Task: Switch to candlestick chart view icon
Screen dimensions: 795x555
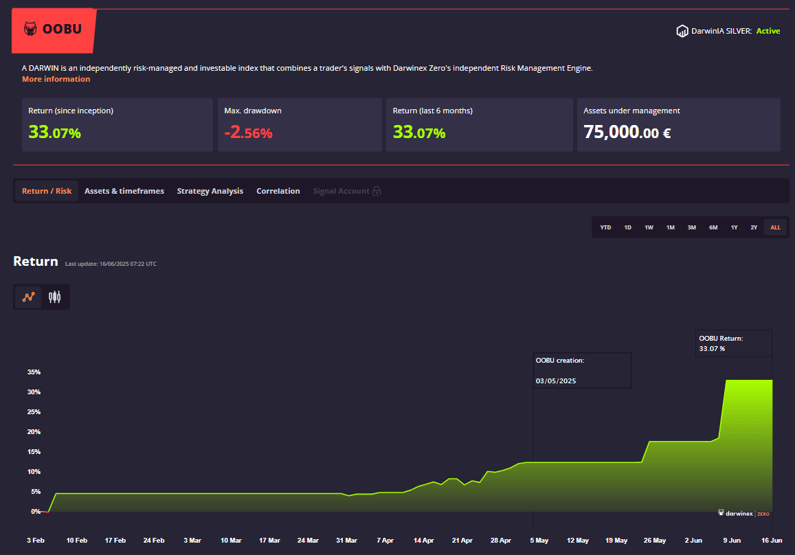Action: (x=54, y=297)
